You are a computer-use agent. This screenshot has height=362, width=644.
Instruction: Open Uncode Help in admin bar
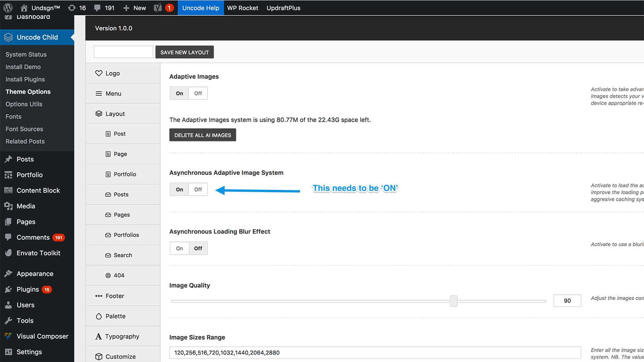(x=200, y=8)
